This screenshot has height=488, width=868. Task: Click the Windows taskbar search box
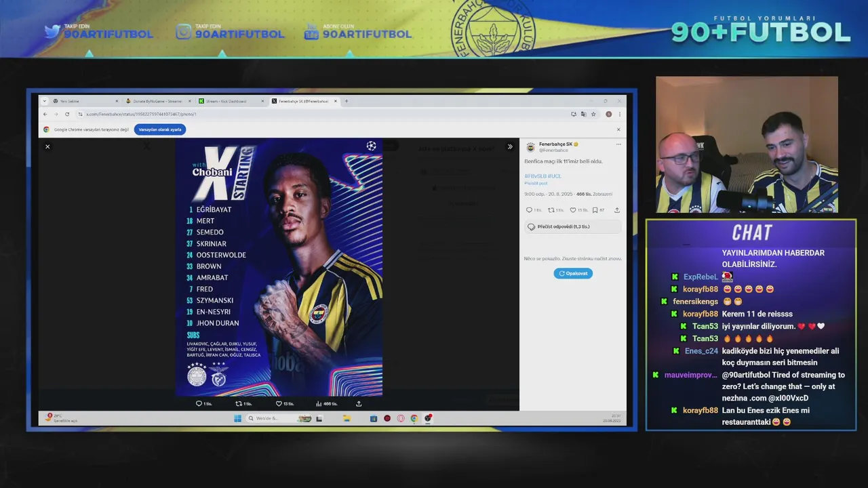(x=279, y=418)
